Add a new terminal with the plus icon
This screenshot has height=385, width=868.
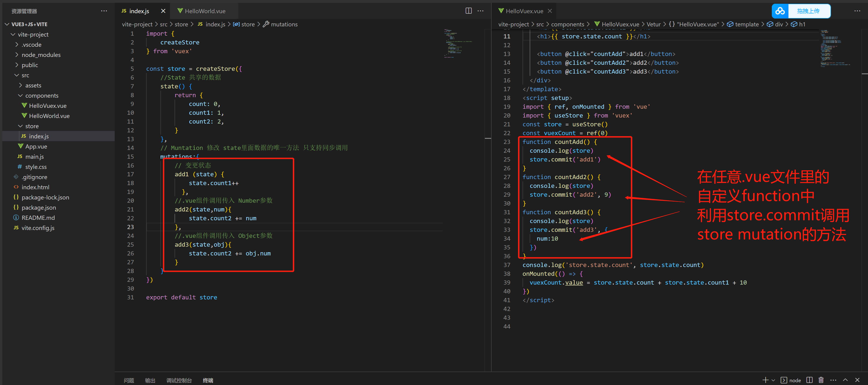click(765, 380)
